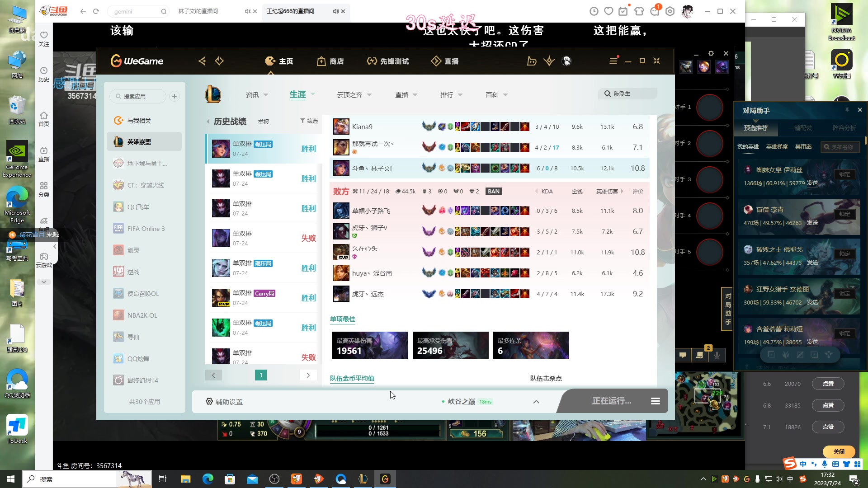Image resolution: width=868 pixels, height=488 pixels.
Task: Go to next match history page
Action: click(308, 375)
